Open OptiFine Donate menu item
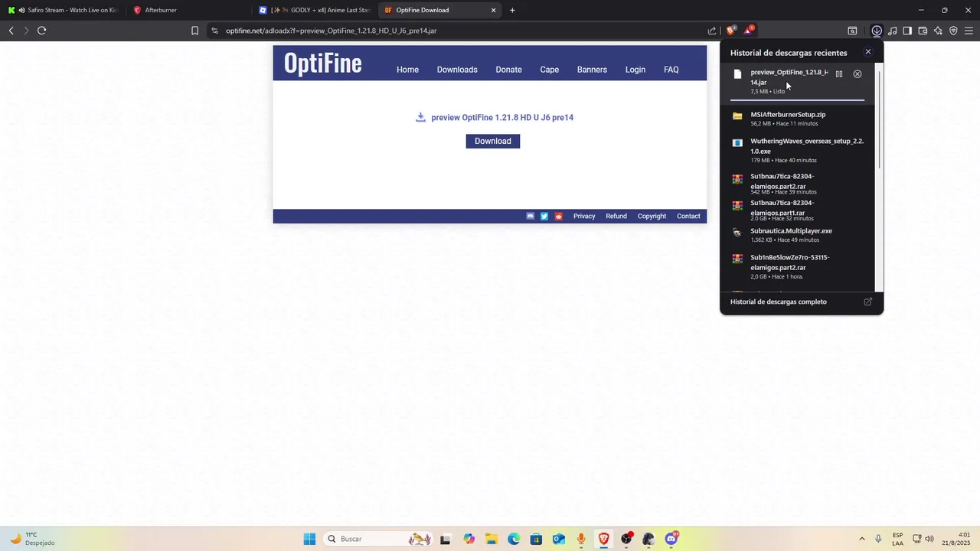 click(508, 70)
